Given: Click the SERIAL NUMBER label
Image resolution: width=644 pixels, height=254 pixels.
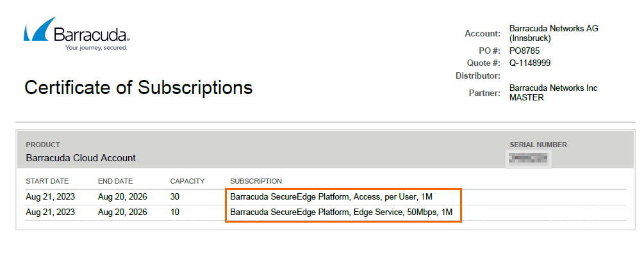Looking at the screenshot, I should tap(538, 145).
